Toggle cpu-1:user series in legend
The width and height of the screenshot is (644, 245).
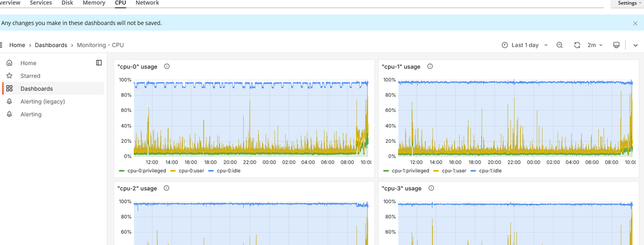(x=454, y=171)
